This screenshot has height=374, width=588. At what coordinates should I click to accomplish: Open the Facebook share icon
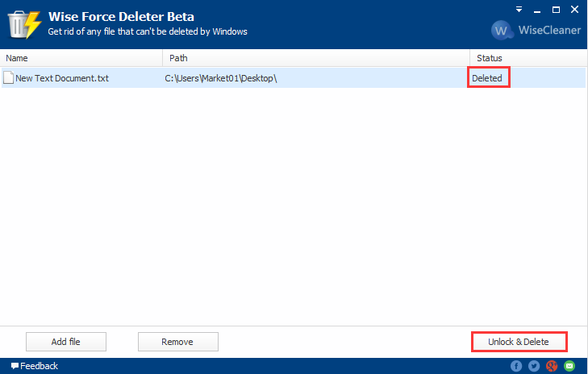[x=516, y=366]
